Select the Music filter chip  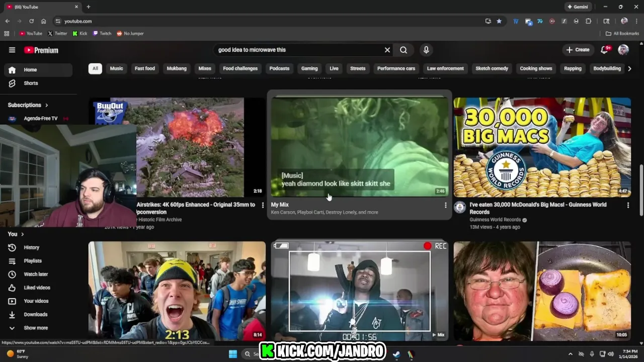[x=116, y=68]
